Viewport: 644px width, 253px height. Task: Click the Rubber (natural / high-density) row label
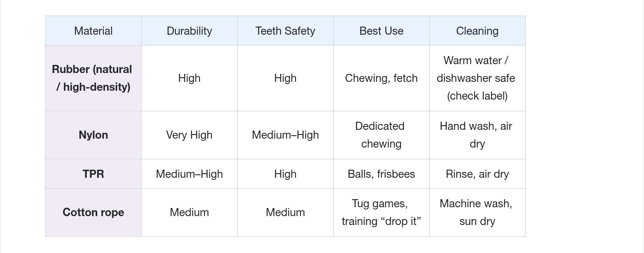pos(93,78)
